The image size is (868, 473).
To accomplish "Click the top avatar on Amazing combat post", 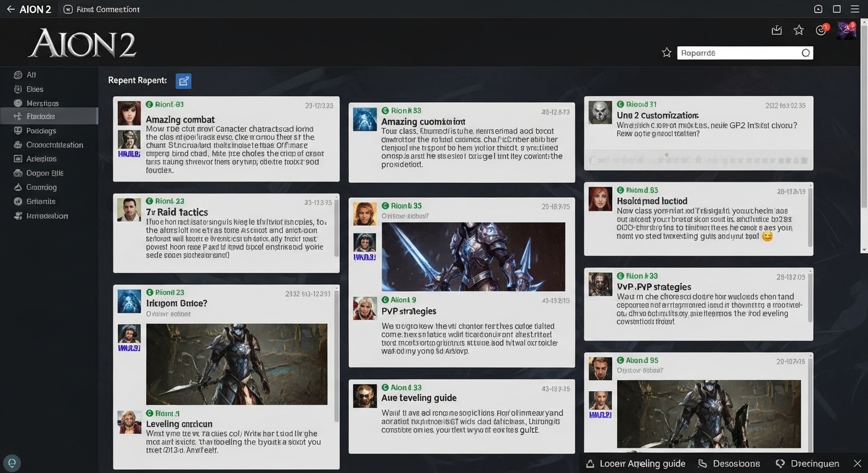I will pos(129,113).
